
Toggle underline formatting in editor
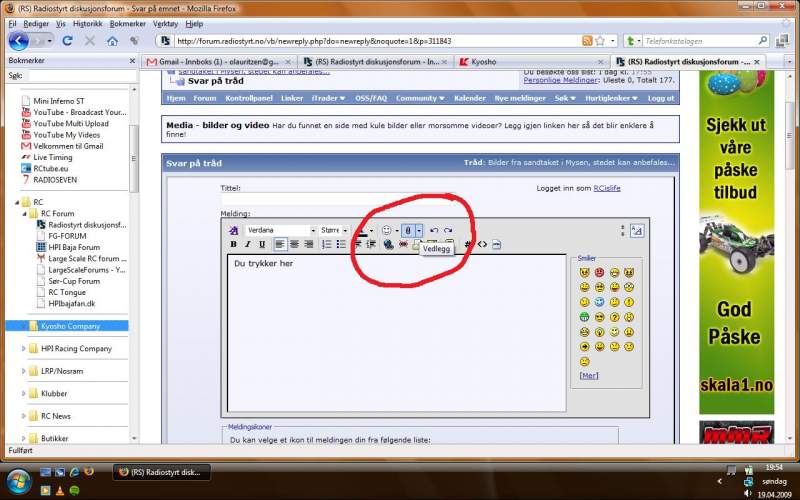pyautogui.click(x=262, y=244)
